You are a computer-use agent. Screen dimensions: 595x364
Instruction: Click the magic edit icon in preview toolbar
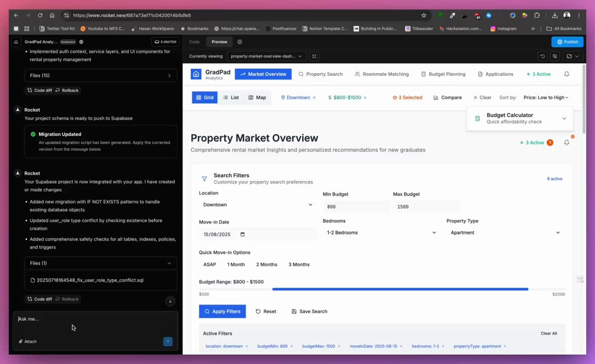555,56
